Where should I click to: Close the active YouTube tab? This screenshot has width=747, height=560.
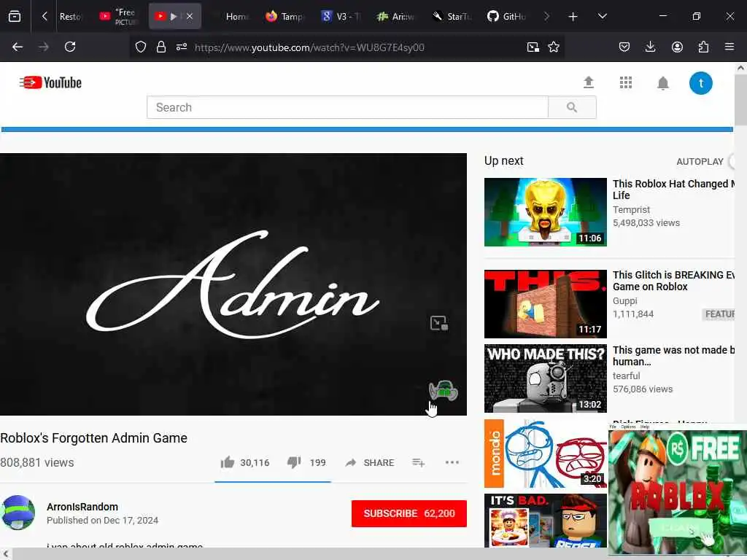(190, 17)
